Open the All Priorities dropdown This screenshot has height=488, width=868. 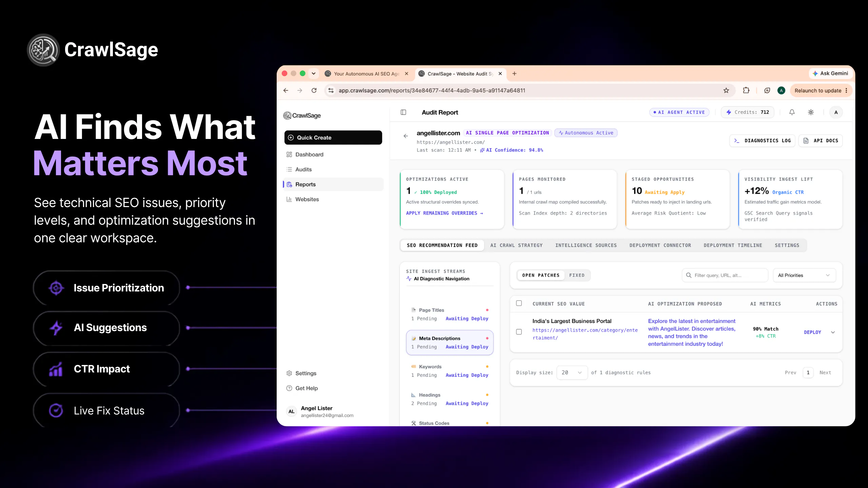click(x=804, y=275)
